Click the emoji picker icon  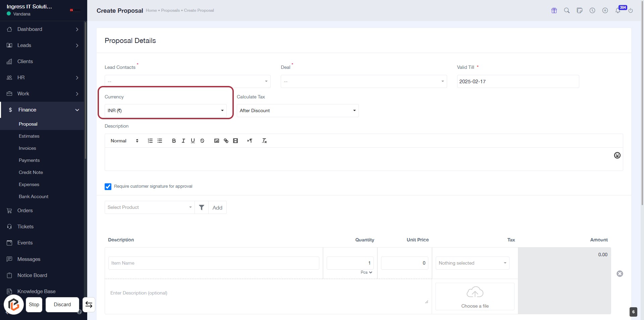[x=617, y=155]
